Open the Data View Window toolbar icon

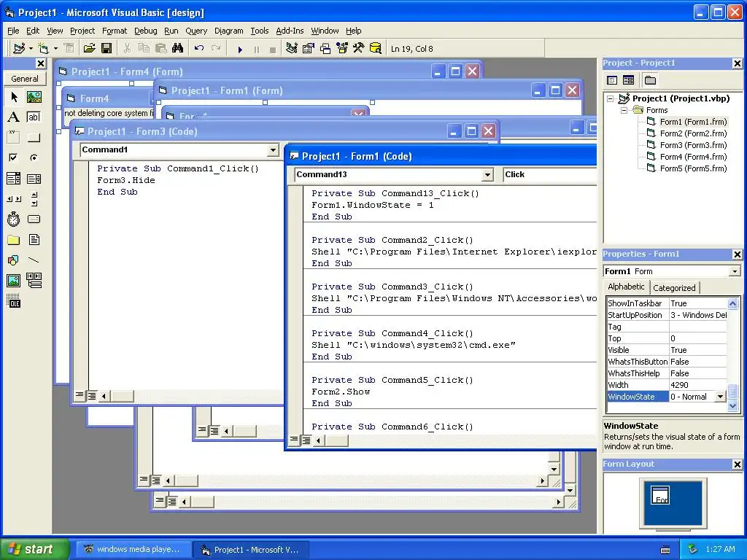point(376,49)
